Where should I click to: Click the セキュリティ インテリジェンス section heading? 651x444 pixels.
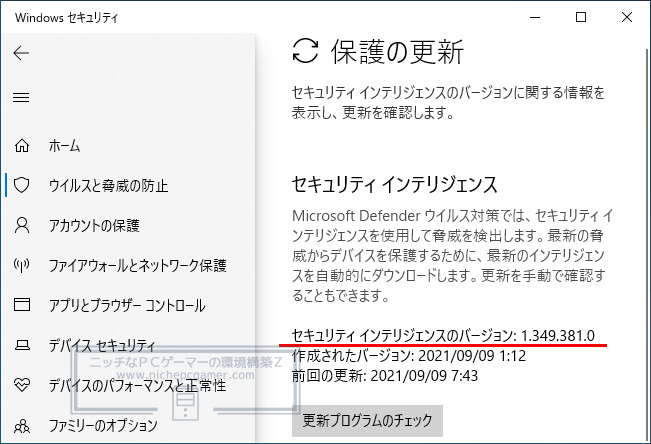pyautogui.click(x=394, y=184)
